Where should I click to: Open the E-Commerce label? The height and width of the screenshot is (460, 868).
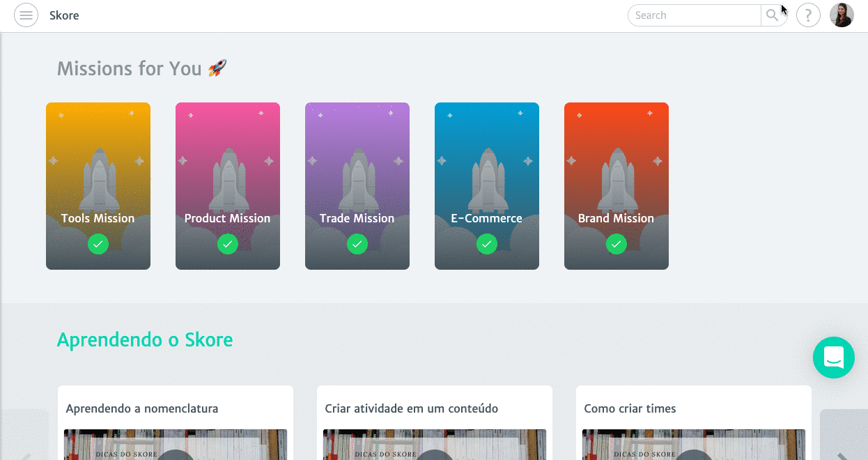pyautogui.click(x=487, y=218)
